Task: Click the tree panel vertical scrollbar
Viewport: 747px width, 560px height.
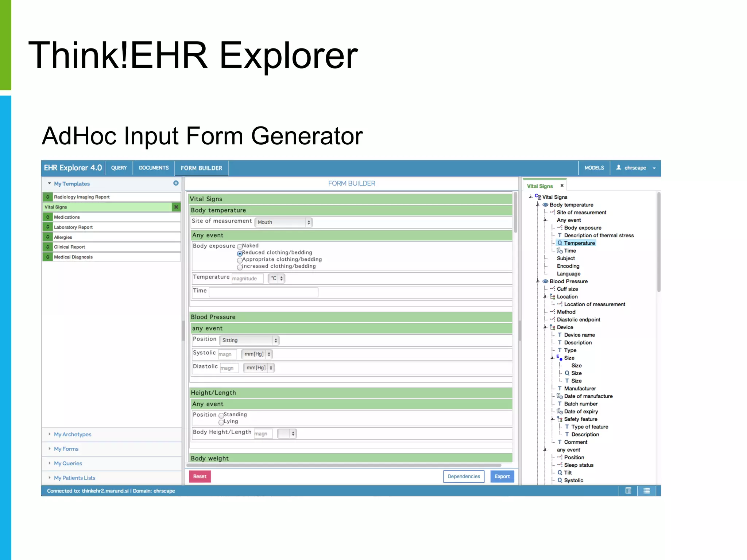Action: pos(659,242)
